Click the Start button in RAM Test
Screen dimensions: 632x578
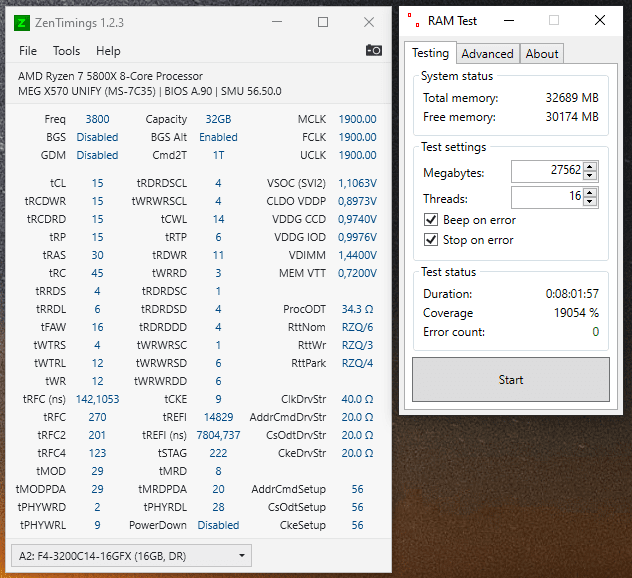point(511,380)
